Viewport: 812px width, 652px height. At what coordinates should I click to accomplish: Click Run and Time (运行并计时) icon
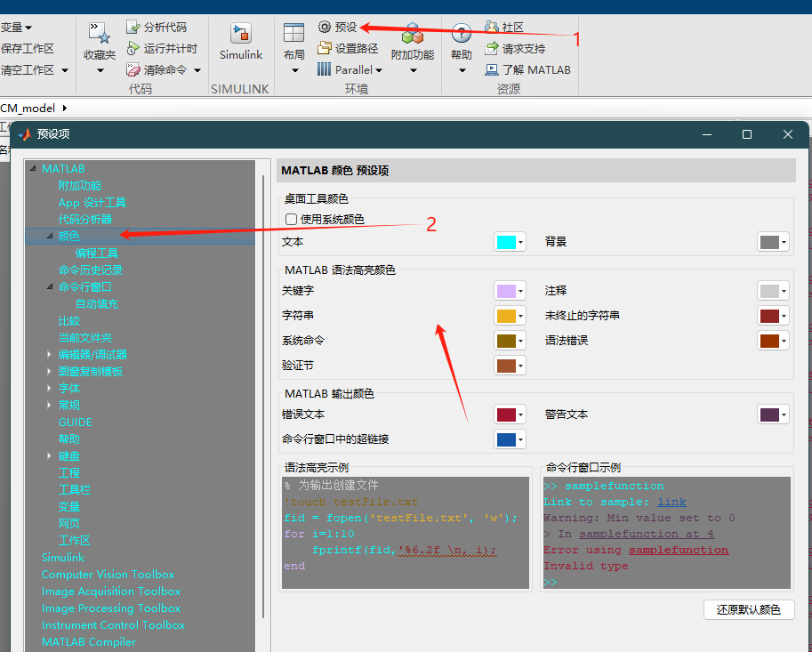(x=133, y=48)
